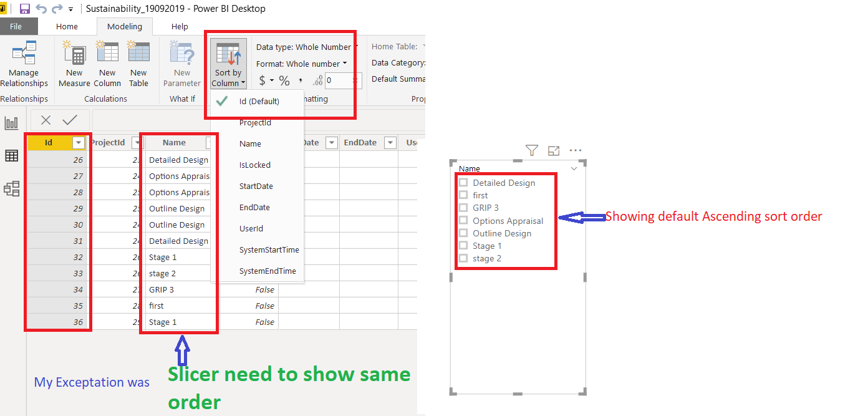The height and width of the screenshot is (416, 868).
Task: Toggle the thousands separator comma
Action: coord(301,80)
